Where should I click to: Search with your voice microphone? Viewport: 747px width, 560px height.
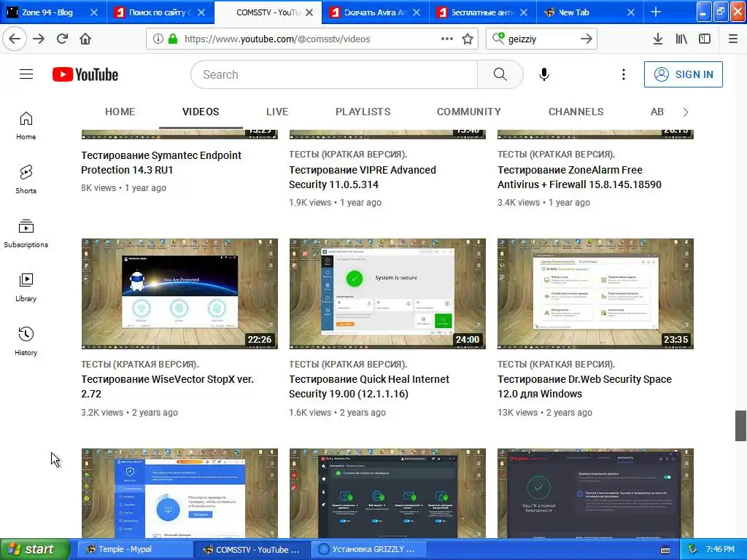544,74
